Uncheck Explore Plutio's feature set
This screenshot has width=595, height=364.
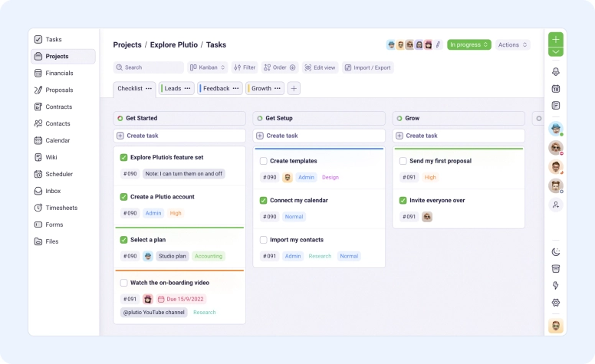pos(123,157)
